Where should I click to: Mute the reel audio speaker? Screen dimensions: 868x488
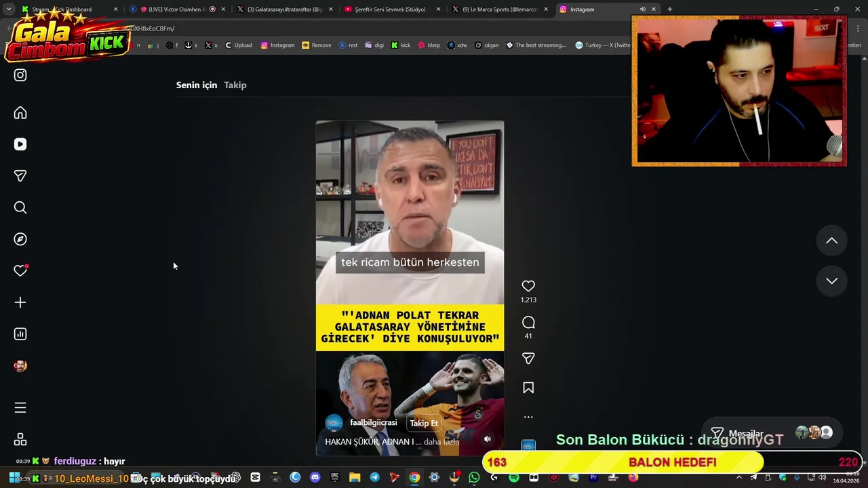coord(487,439)
